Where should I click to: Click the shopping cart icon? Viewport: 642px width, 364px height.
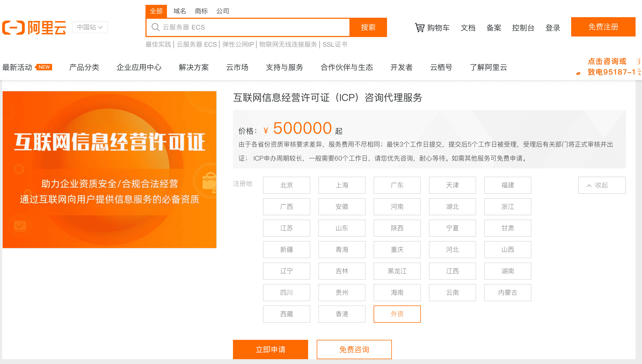coord(420,27)
